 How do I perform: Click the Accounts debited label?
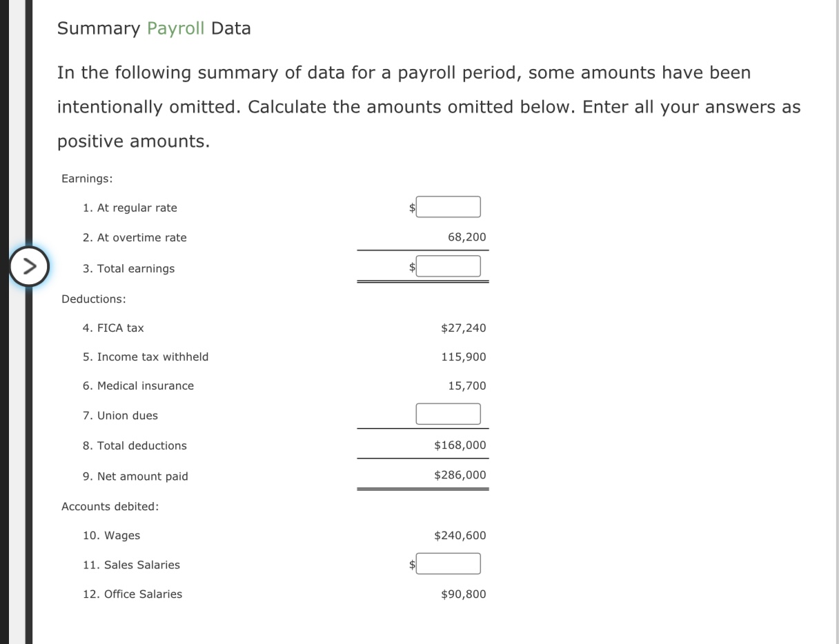(110, 506)
